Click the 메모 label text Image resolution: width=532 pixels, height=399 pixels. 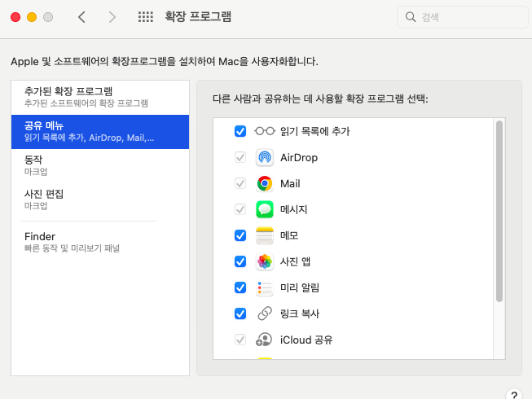click(x=289, y=235)
